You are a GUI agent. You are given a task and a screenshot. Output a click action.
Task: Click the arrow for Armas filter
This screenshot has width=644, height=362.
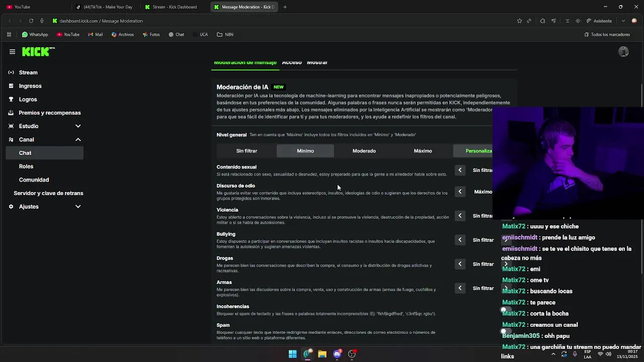[x=460, y=288]
